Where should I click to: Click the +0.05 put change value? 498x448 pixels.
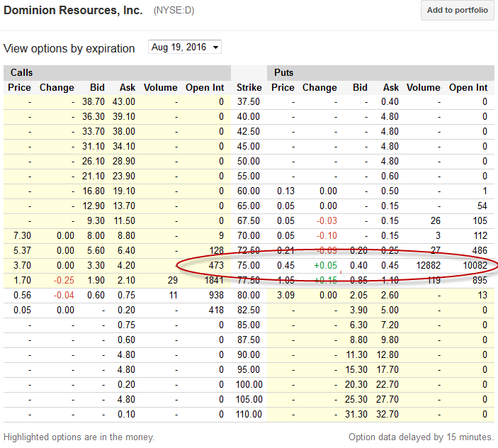[325, 265]
